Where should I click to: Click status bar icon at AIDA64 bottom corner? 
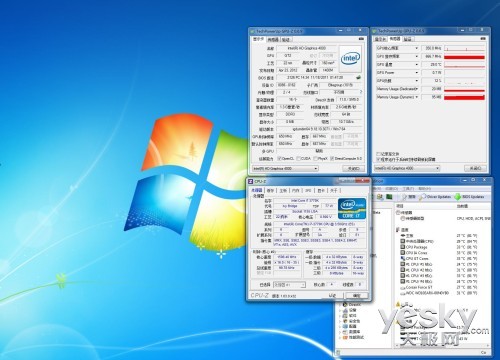[x=337, y=353]
